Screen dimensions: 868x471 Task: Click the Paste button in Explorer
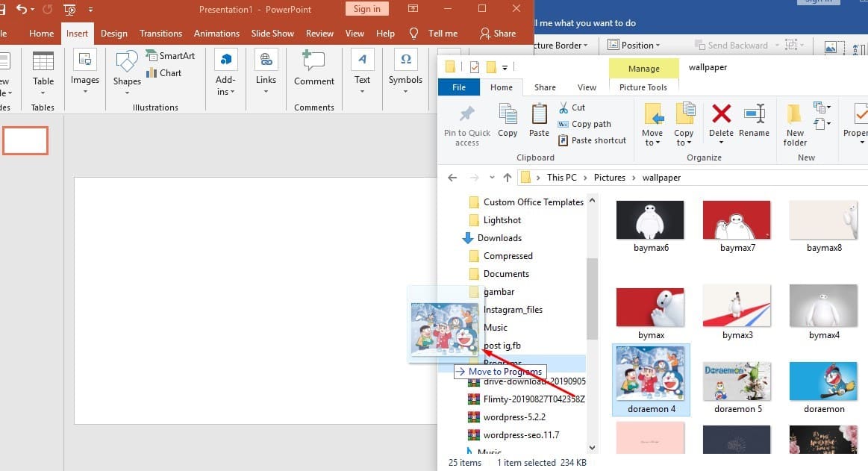click(x=539, y=121)
